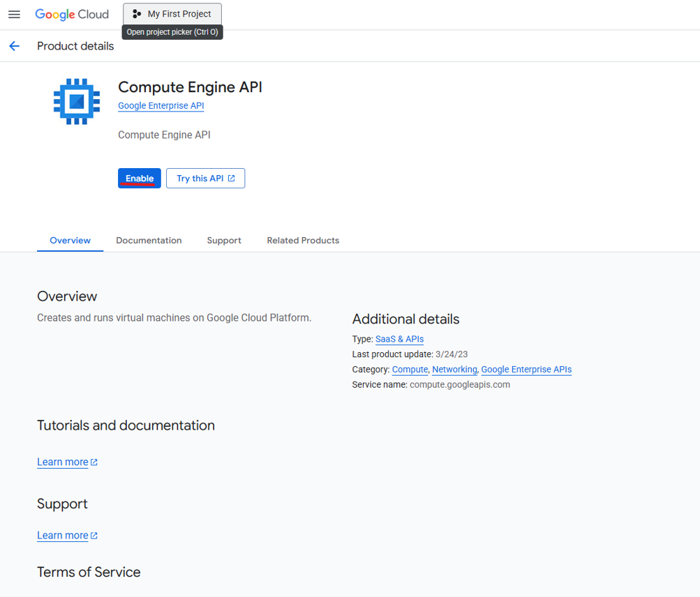Click the Try this API button
This screenshot has width=700, height=597.
[205, 178]
